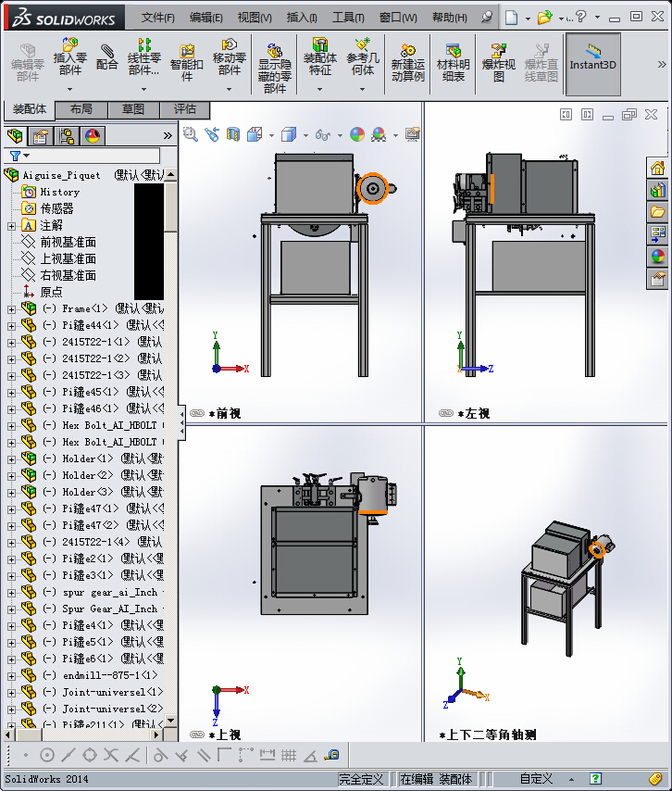
Task: Expand more manager tabs chevron
Action: point(168,136)
